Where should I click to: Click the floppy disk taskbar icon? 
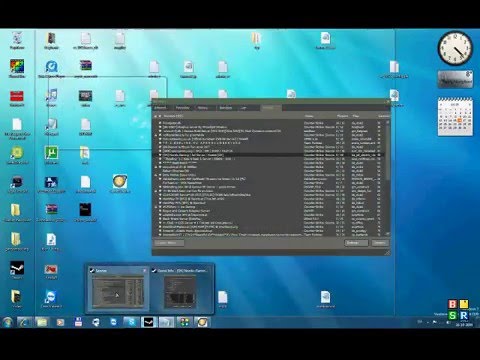coord(78,322)
